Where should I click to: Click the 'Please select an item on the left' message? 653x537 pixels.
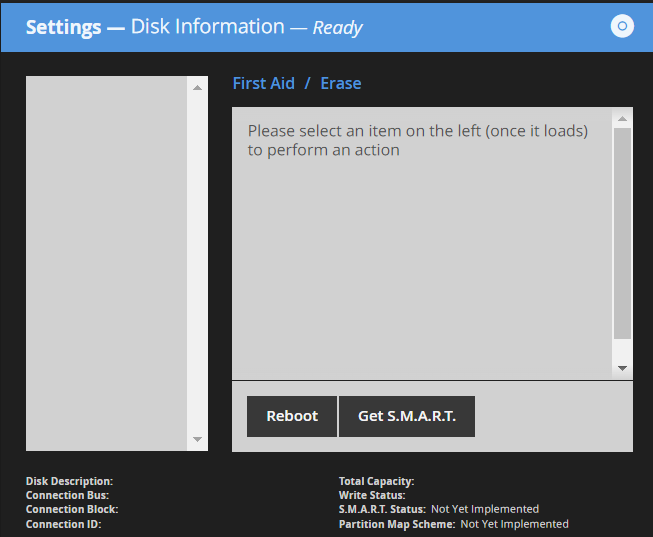coord(418,140)
